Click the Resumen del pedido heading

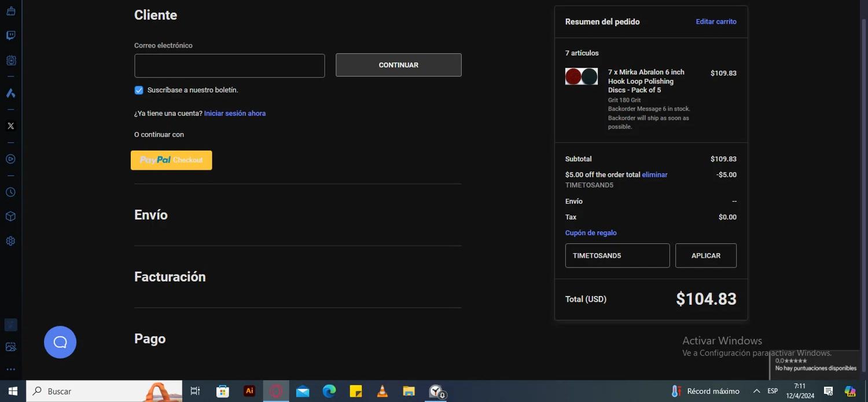point(602,22)
